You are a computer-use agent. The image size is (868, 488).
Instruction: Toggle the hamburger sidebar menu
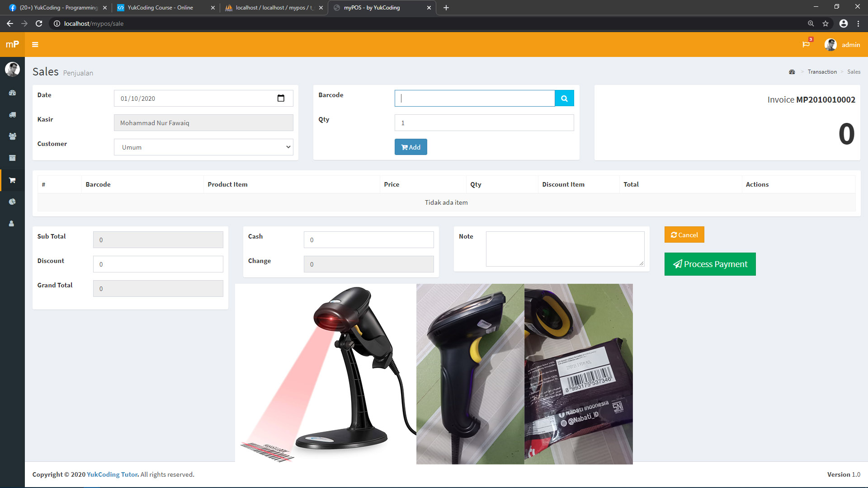(x=35, y=44)
